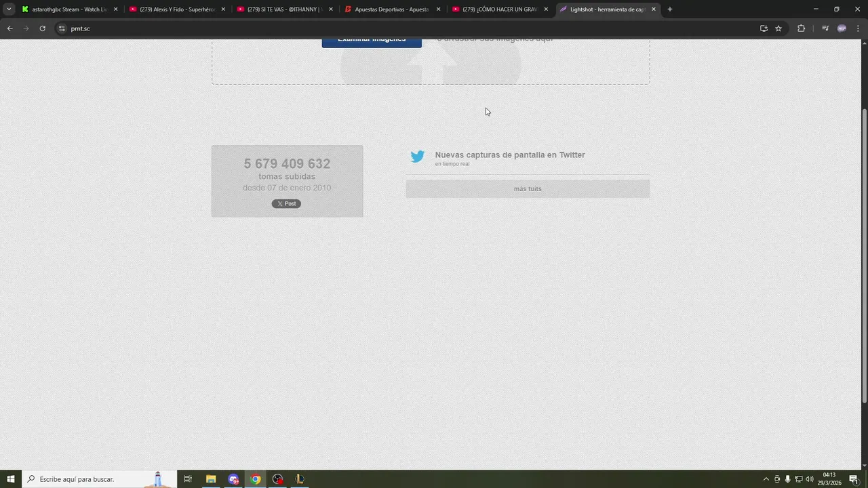
Task: Open the site information icon in address bar
Action: 62,28
